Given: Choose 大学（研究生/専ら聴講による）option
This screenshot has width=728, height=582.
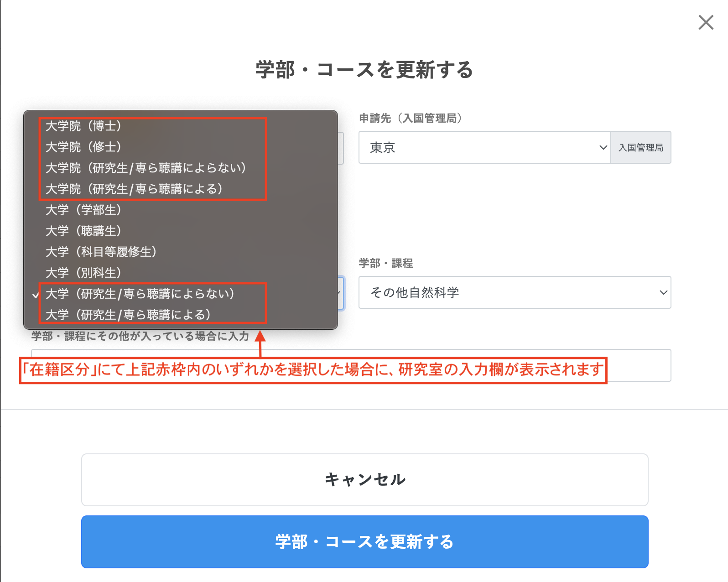Looking at the screenshot, I should pyautogui.click(x=180, y=315).
